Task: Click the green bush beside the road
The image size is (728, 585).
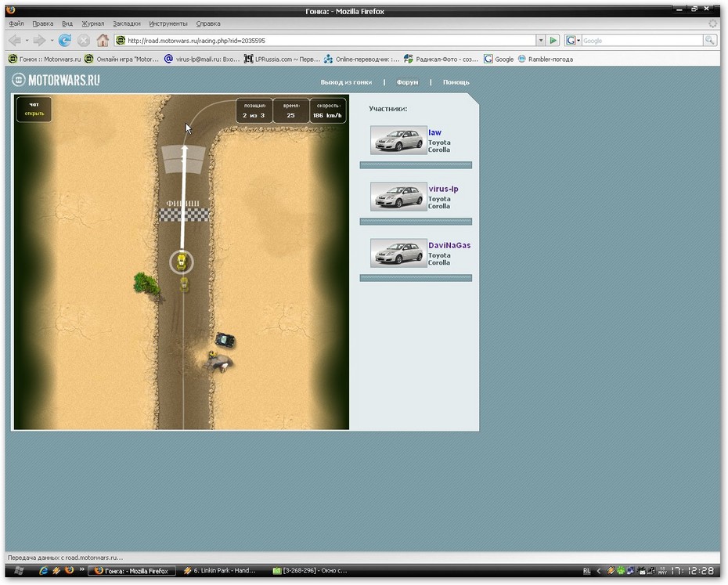Action: tap(146, 283)
